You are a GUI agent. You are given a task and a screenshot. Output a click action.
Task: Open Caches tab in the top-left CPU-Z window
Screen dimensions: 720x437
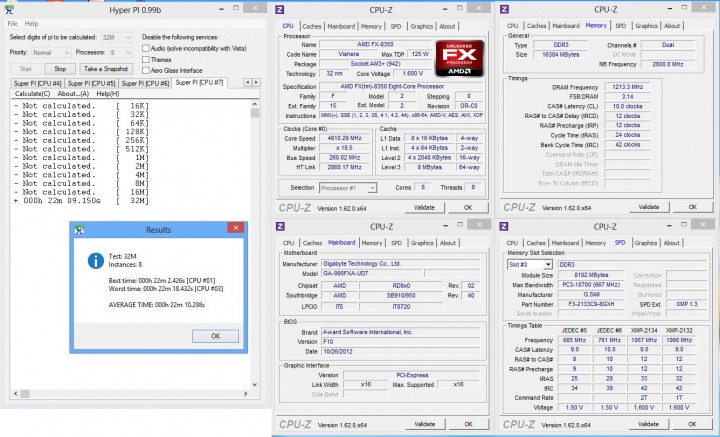point(312,27)
